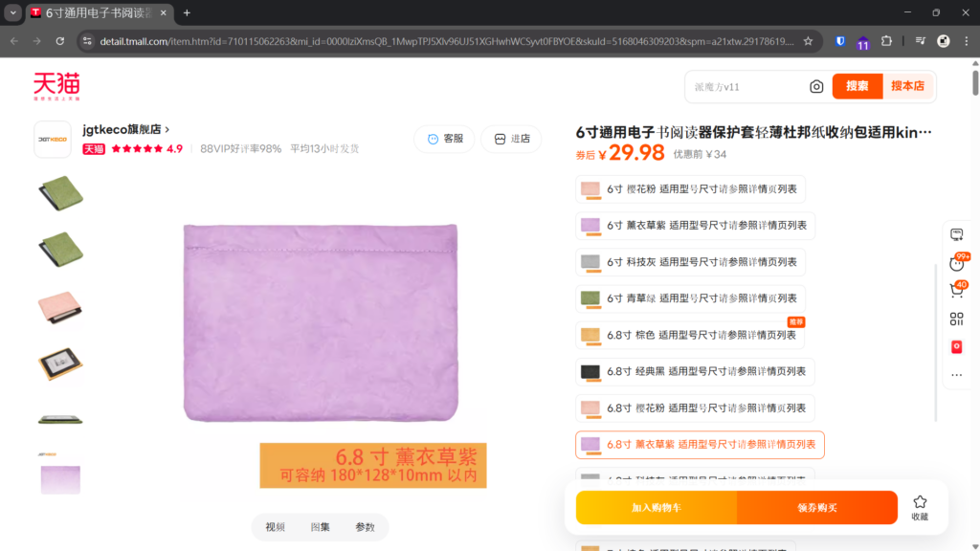Pick the 6.8寸 经典黑 variant

(x=695, y=371)
